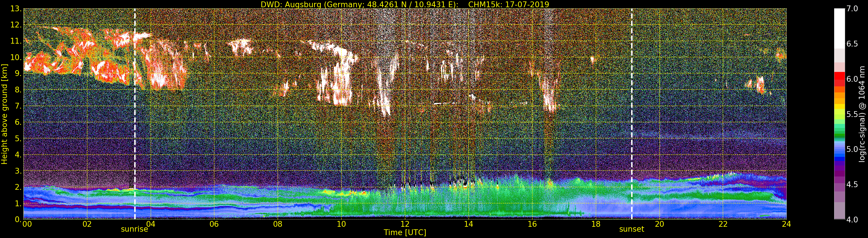Click the y-axis tick label '5.'
This screenshot has width=868, height=238.
[x=18, y=138]
